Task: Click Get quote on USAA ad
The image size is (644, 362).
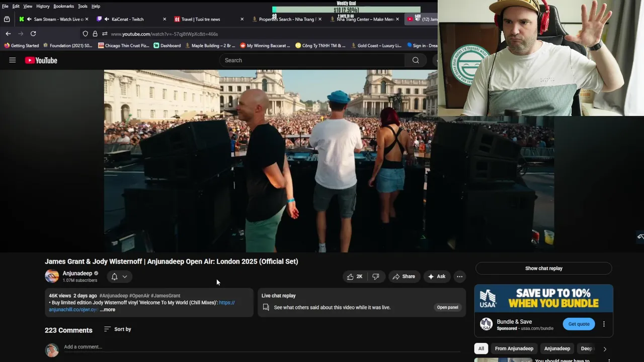Action: pos(579,324)
